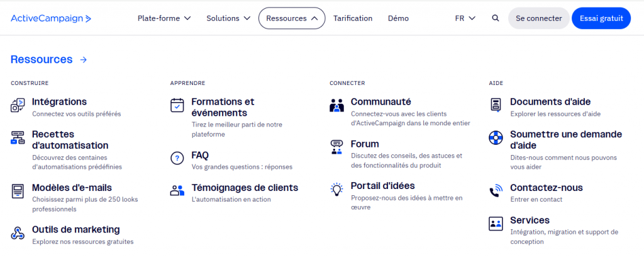
Task: Click the ActiveCampaign logo
Action: click(x=51, y=18)
